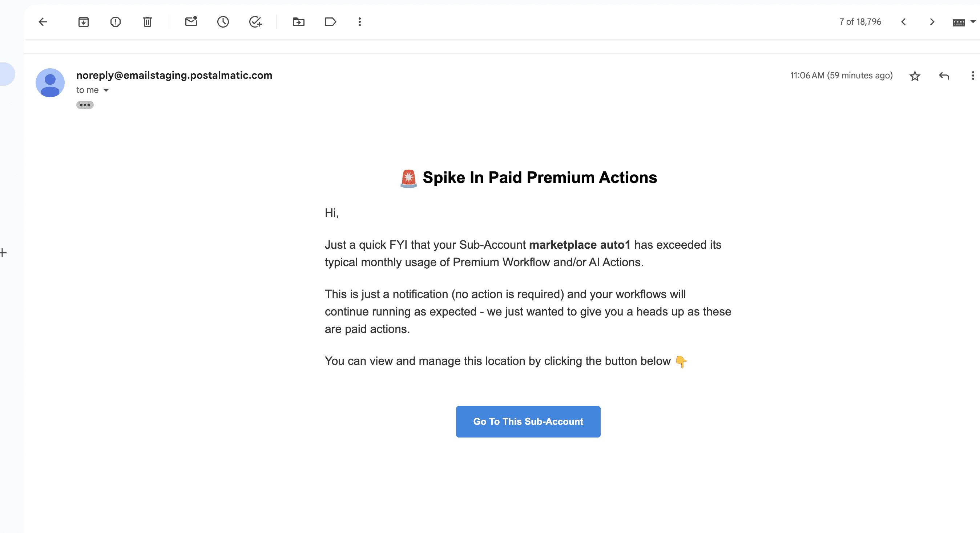Expand the 'to me' recipient details
This screenshot has width=980, height=533.
click(106, 90)
